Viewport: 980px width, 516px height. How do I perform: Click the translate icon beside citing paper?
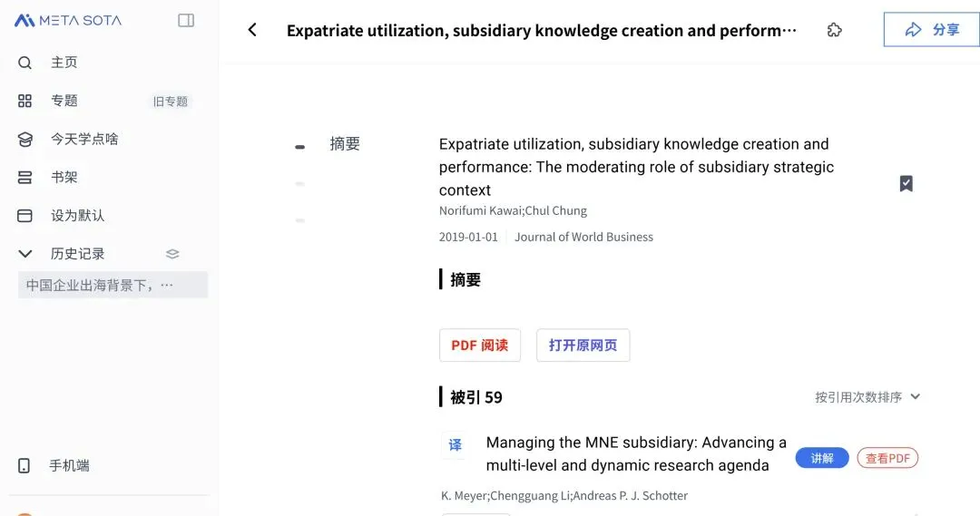455,445
